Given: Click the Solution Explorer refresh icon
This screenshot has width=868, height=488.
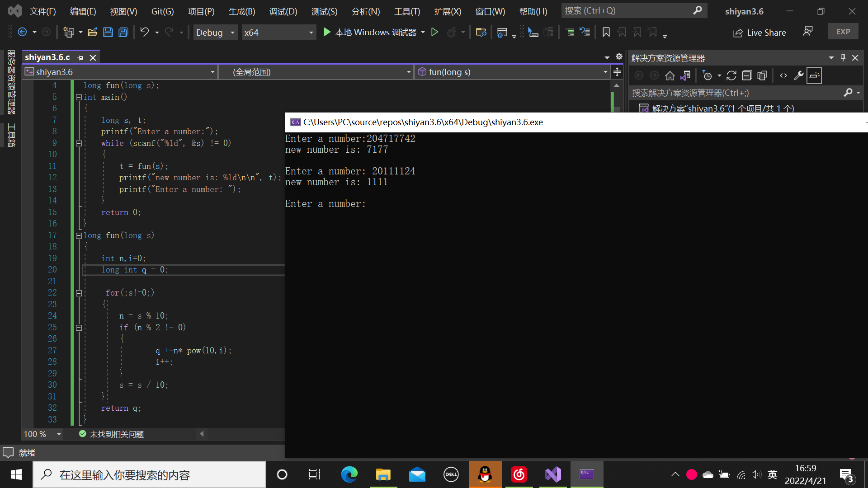Looking at the screenshot, I should pyautogui.click(x=731, y=75).
